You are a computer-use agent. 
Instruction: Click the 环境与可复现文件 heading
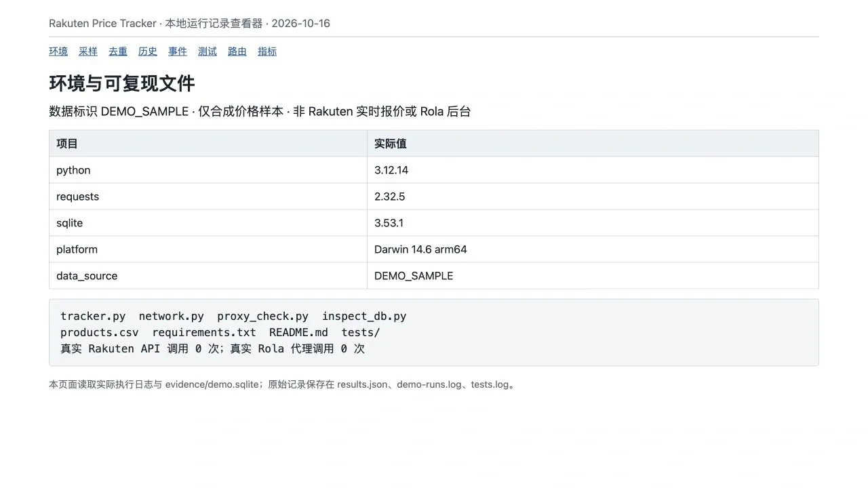pyautogui.click(x=122, y=83)
